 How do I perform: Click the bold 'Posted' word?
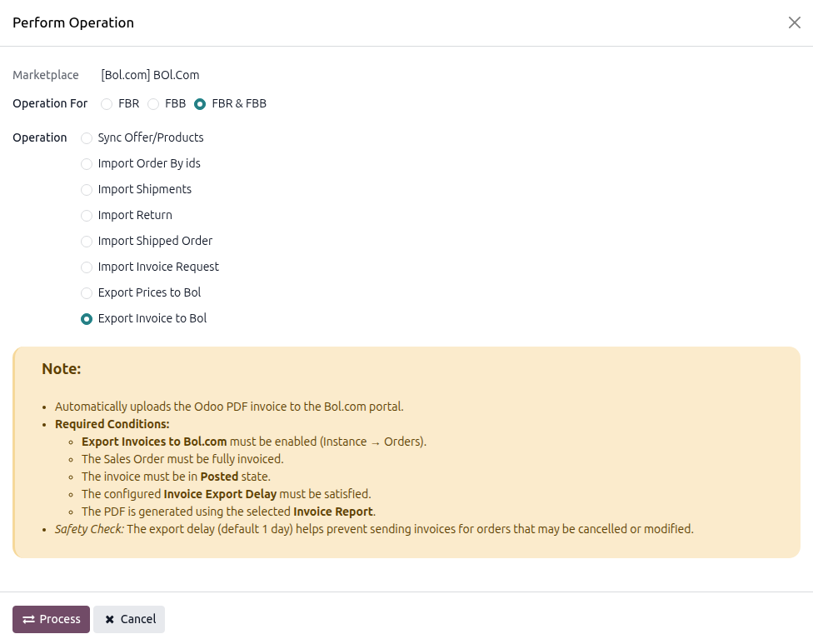[x=219, y=477]
